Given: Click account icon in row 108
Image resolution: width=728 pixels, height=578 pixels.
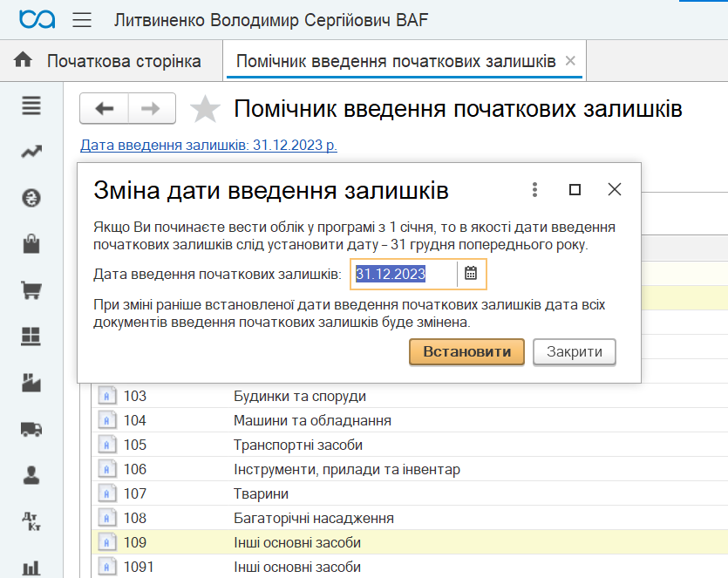Looking at the screenshot, I should [107, 518].
